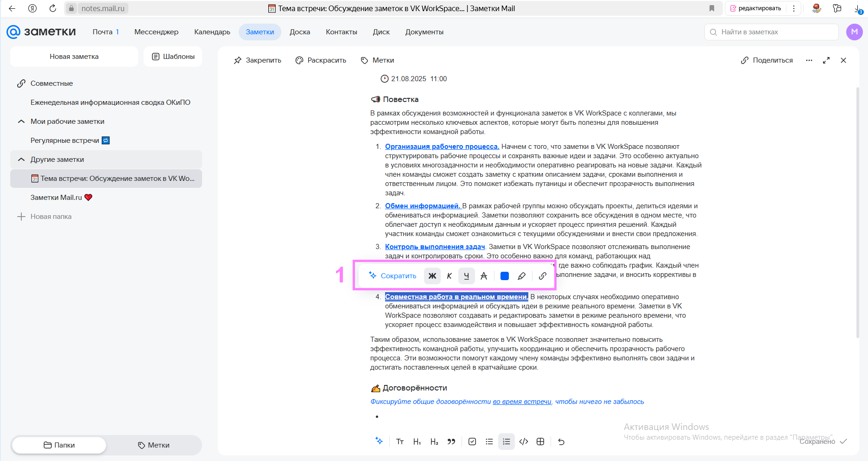The image size is (868, 461).
Task: Open the three-dots more options menu
Action: (809, 60)
